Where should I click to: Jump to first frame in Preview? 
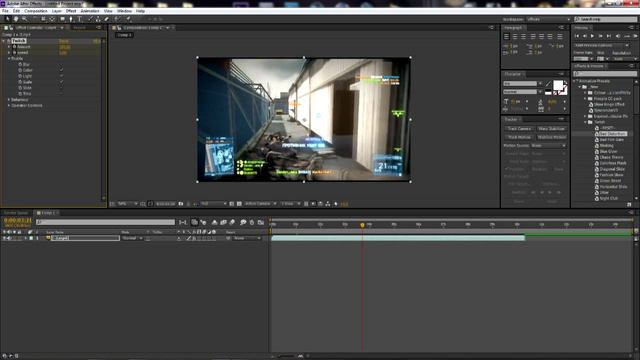pyautogui.click(x=577, y=36)
